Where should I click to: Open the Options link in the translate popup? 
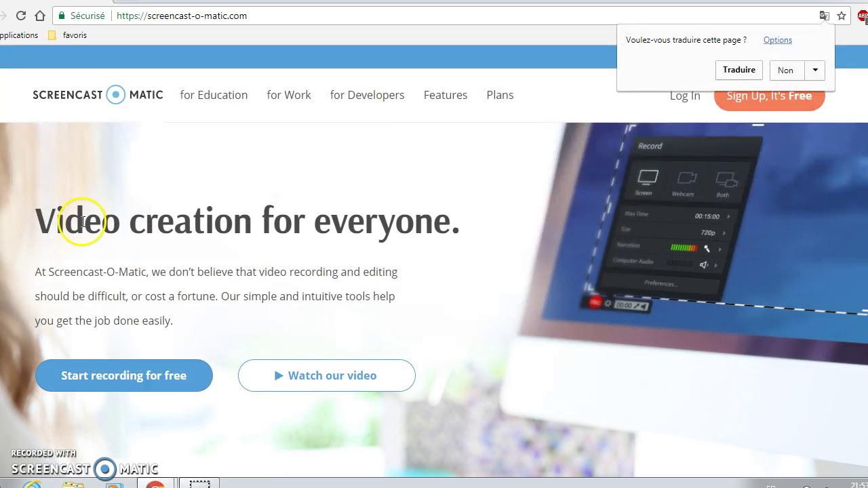pos(778,40)
